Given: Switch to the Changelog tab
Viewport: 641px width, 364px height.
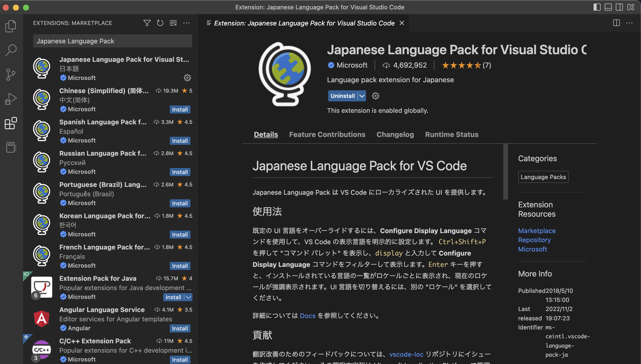Looking at the screenshot, I should (395, 134).
